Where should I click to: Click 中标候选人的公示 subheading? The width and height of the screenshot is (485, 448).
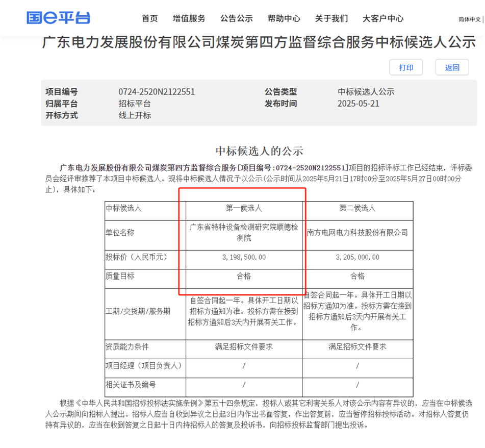pos(259,151)
